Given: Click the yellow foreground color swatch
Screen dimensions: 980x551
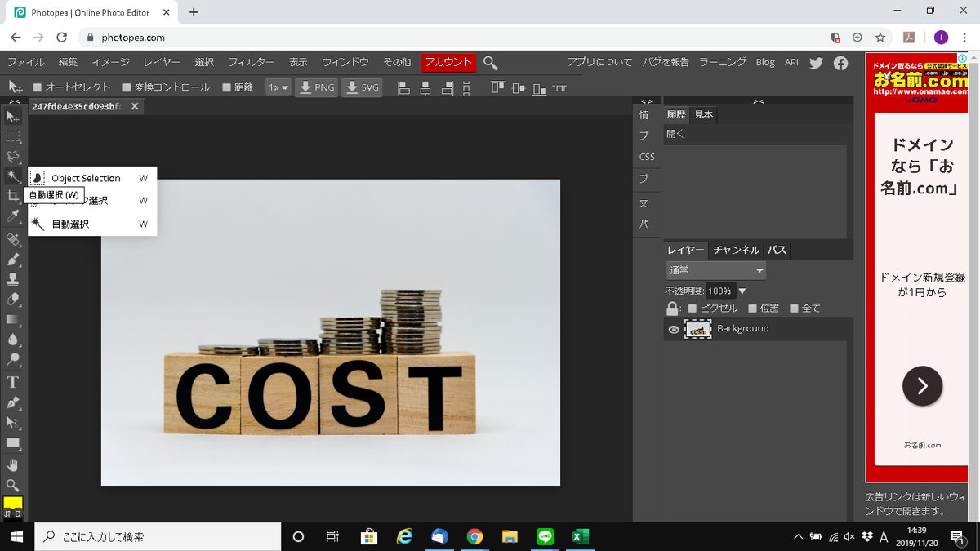Looking at the screenshot, I should [13, 502].
